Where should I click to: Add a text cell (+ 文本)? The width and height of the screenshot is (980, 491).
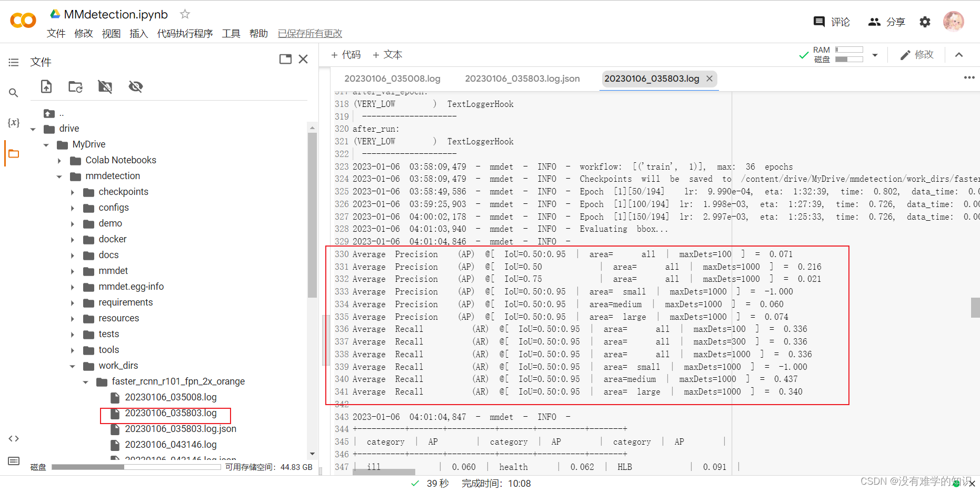[387, 55]
